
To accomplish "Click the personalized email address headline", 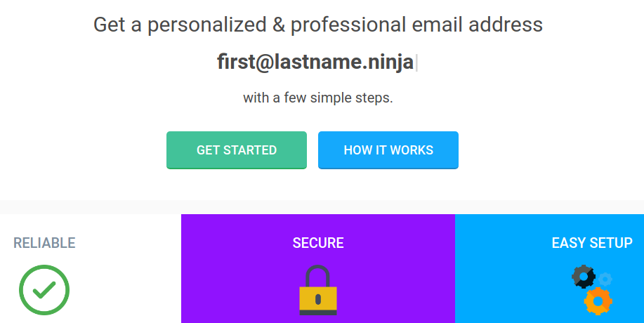I will (x=318, y=25).
